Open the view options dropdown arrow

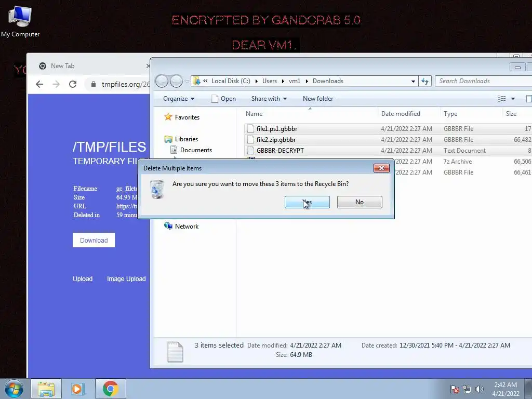513,99
